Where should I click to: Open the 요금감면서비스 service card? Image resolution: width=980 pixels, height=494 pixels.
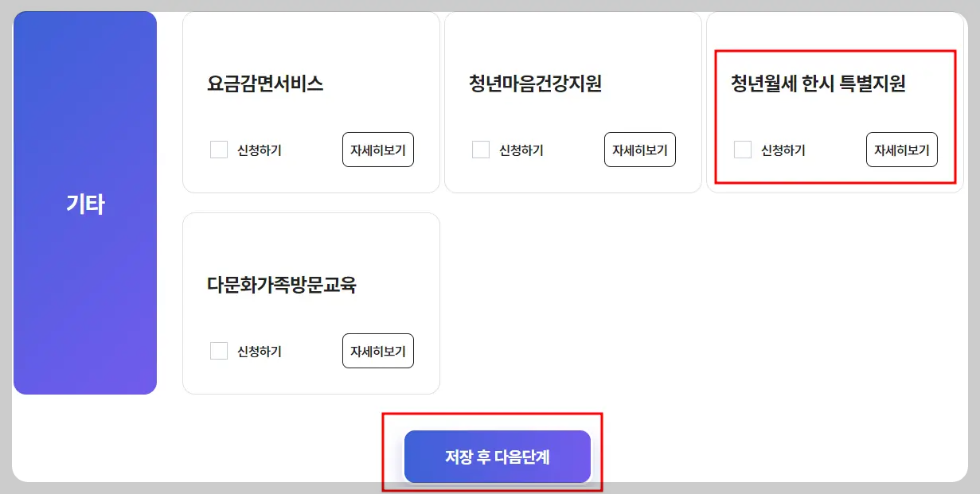pos(311,101)
